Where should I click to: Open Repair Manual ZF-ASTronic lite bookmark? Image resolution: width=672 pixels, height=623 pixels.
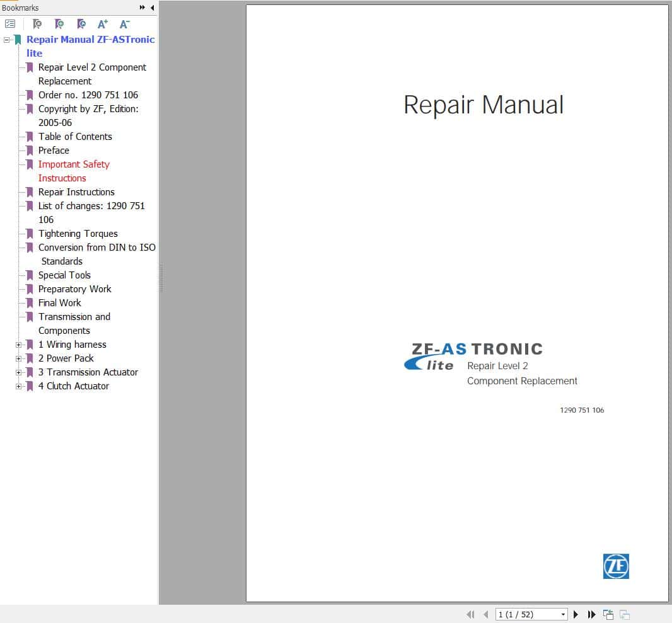point(90,46)
